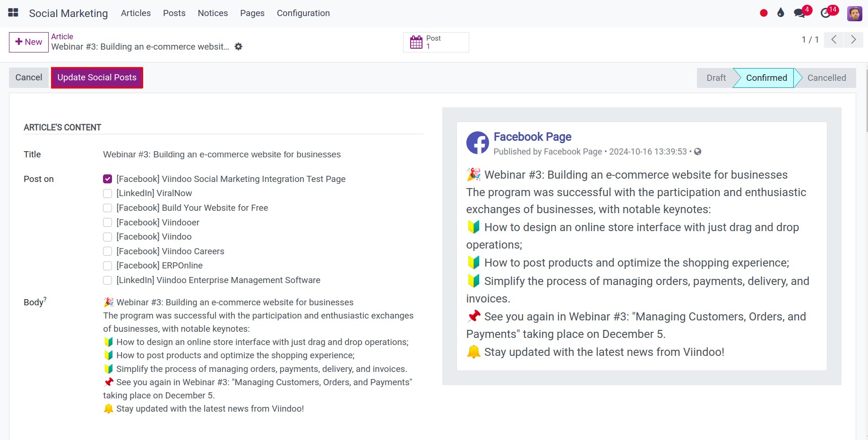The width and height of the screenshot is (868, 440).
Task: Open the apps grid menu
Action: click(x=13, y=13)
